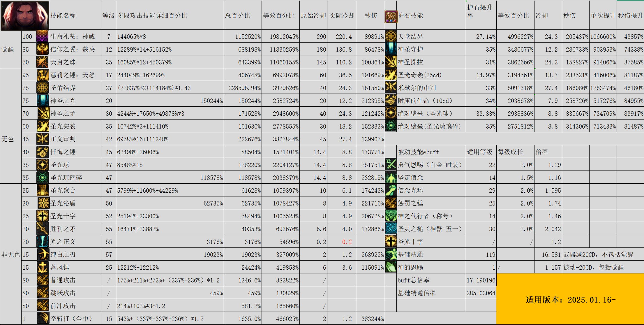Select the 秒伤提升 column header

click(630, 16)
